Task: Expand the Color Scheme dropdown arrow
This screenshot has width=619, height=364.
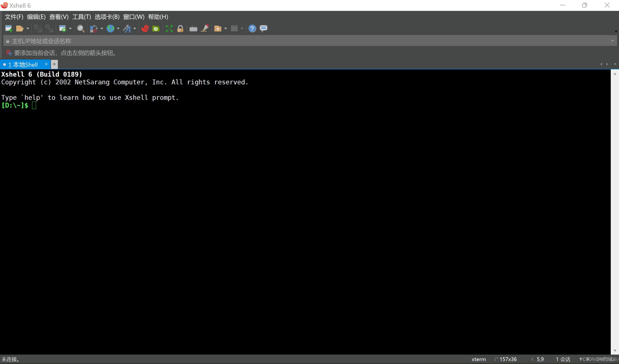Action: (102, 29)
